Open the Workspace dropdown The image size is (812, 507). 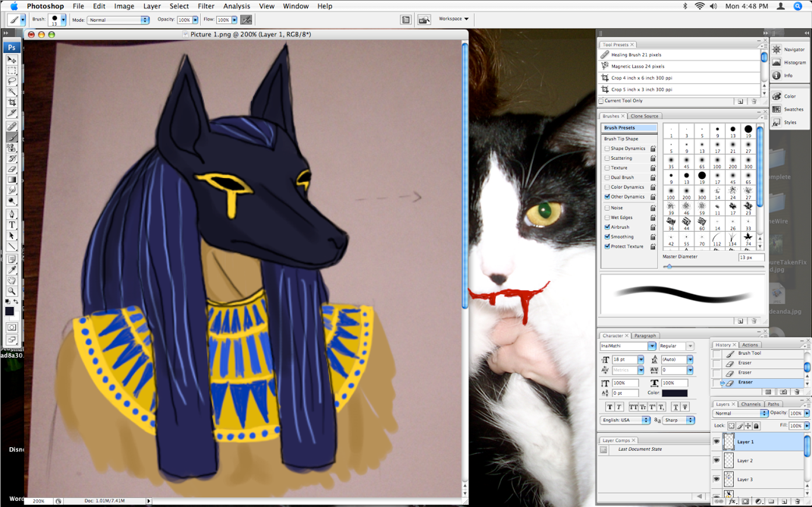click(453, 19)
